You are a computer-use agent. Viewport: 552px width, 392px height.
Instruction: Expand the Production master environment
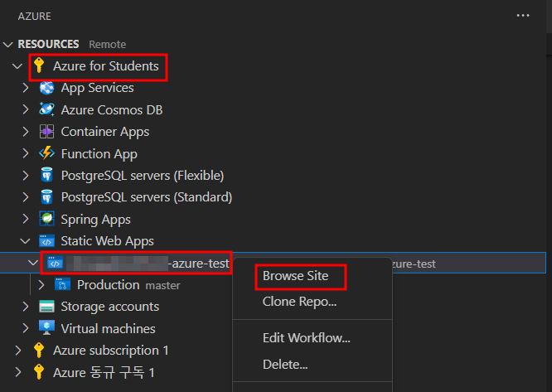point(42,285)
